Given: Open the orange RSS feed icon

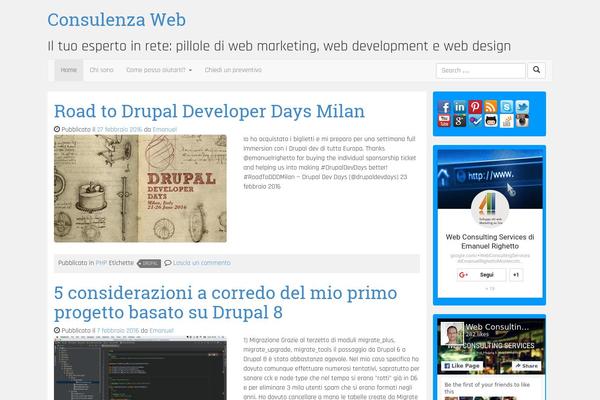Looking at the screenshot, I should click(x=491, y=107).
